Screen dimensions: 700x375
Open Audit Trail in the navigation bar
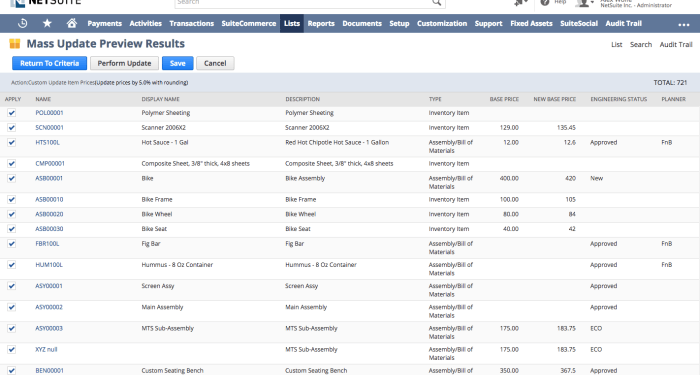click(x=624, y=24)
